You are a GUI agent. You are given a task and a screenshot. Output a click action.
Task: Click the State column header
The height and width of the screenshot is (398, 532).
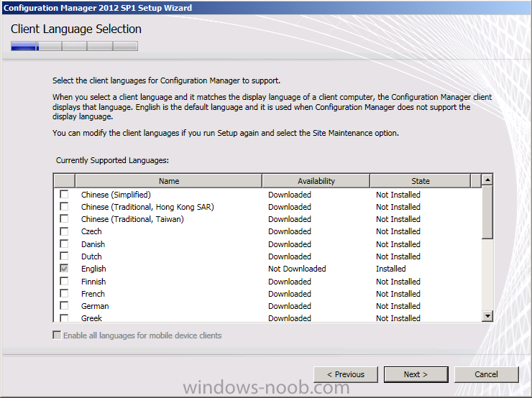point(421,181)
